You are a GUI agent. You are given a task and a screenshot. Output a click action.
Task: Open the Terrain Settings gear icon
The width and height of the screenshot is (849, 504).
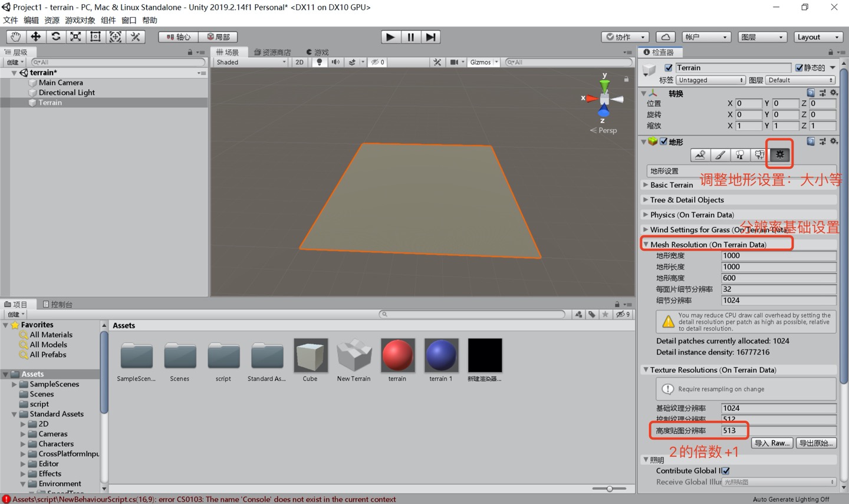[x=779, y=155]
